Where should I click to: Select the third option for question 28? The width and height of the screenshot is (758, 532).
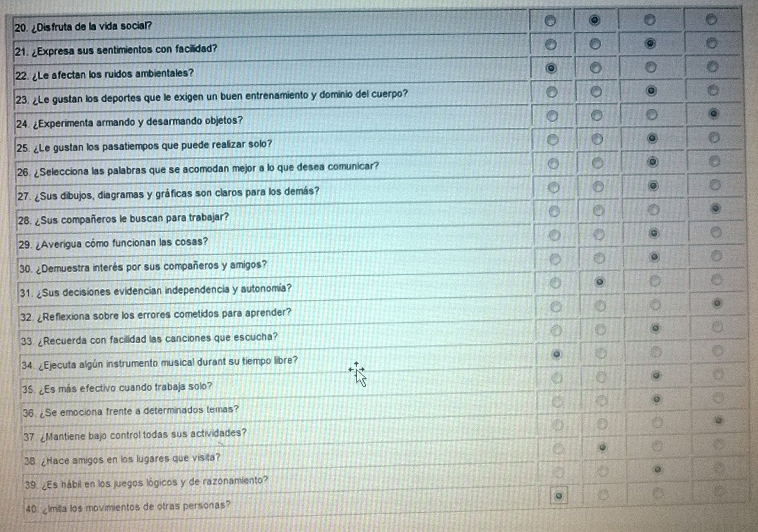654,210
